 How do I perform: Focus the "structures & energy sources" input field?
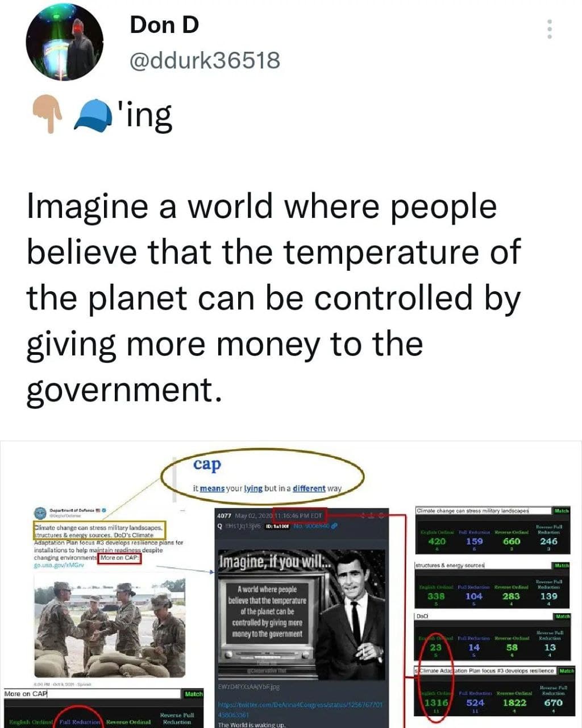click(483, 566)
